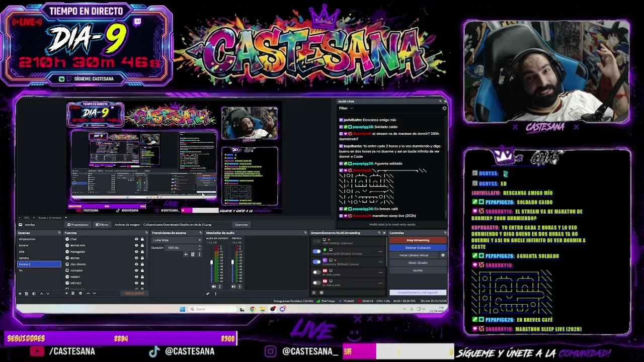Adjust Audio del escritorio volume slider
644x362 pixels.
tap(211, 262)
